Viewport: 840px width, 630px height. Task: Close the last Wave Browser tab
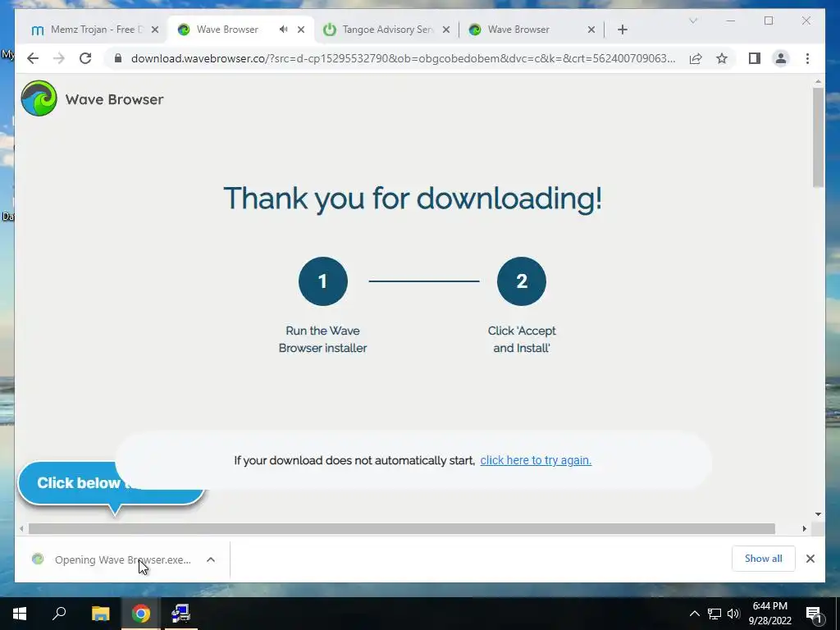coord(591,30)
